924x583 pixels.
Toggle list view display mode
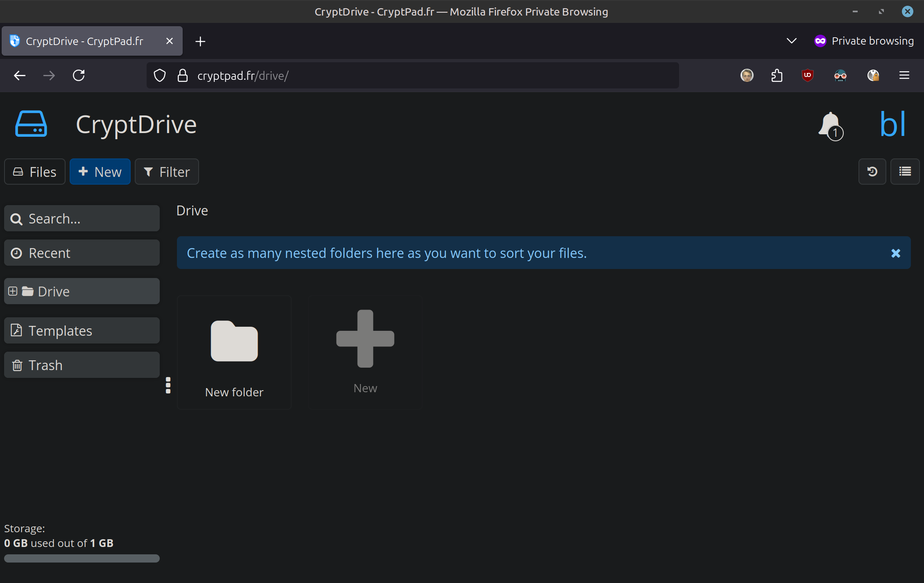click(x=905, y=172)
